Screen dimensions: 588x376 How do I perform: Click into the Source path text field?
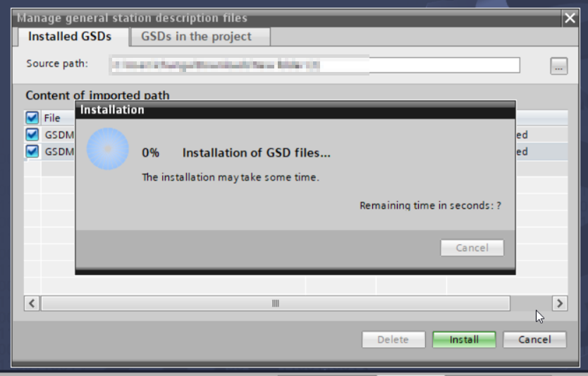(x=314, y=66)
